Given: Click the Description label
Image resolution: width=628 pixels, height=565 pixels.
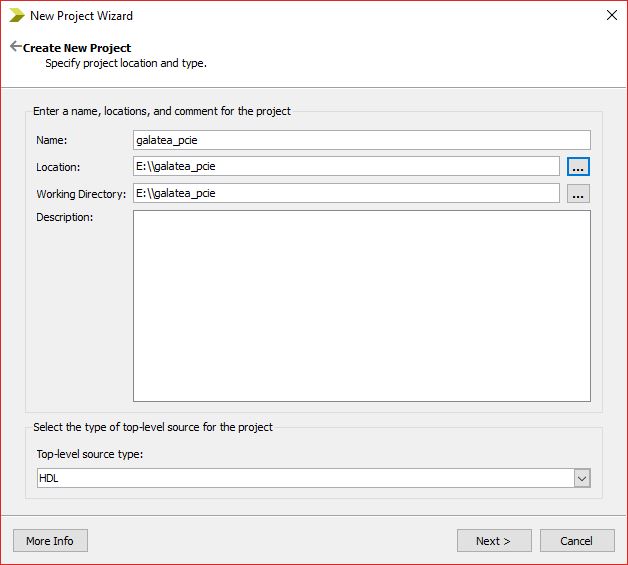Looking at the screenshot, I should (x=64, y=217).
